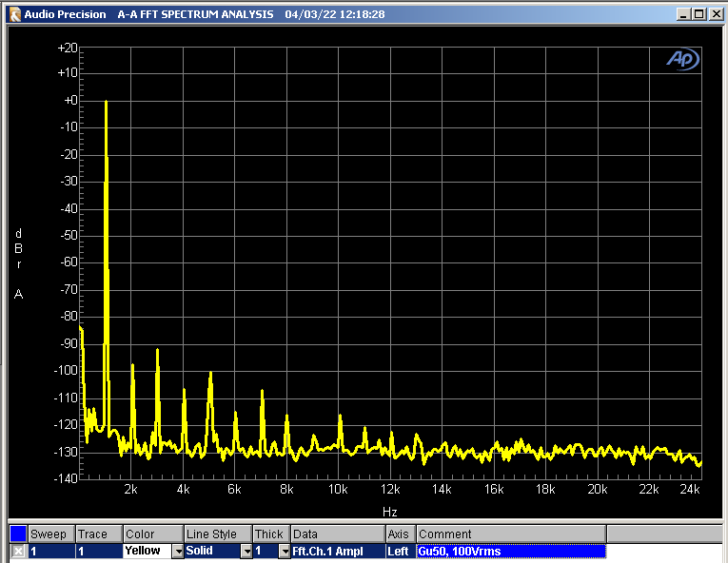The image size is (728, 563).
Task: Click the AP logo in graph corner
Action: 682,59
